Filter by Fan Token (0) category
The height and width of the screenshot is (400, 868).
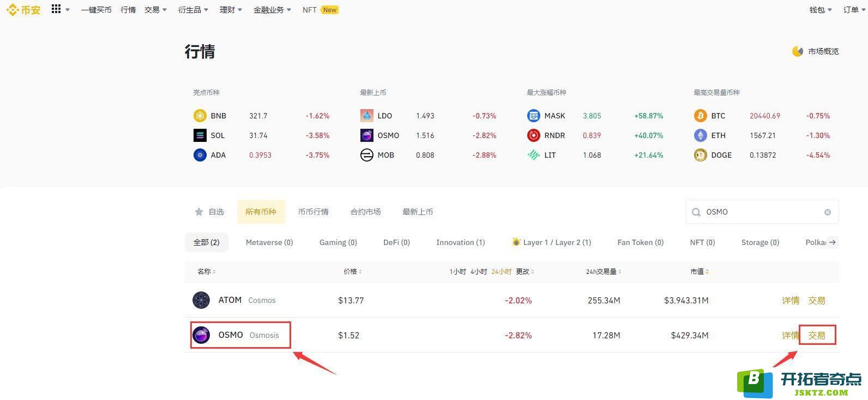tap(641, 242)
